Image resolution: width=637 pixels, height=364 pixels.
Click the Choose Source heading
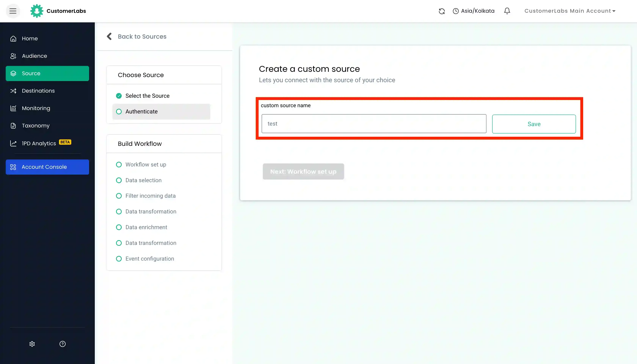tap(141, 75)
